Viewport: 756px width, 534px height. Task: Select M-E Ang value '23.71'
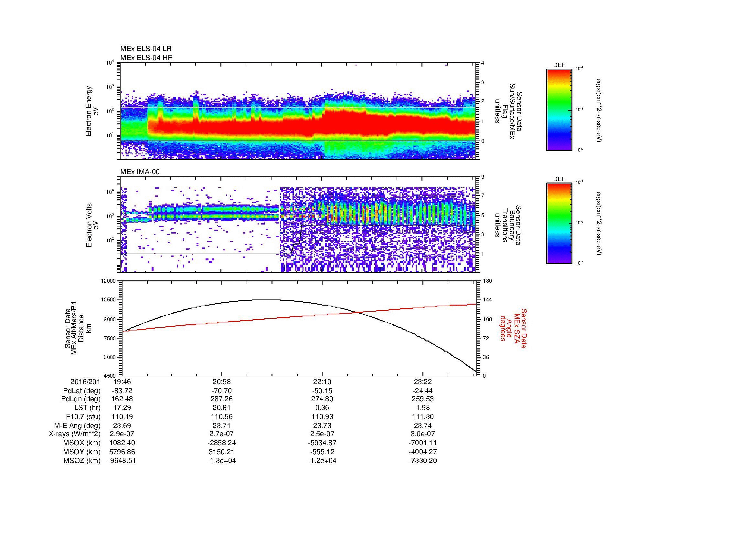click(222, 426)
